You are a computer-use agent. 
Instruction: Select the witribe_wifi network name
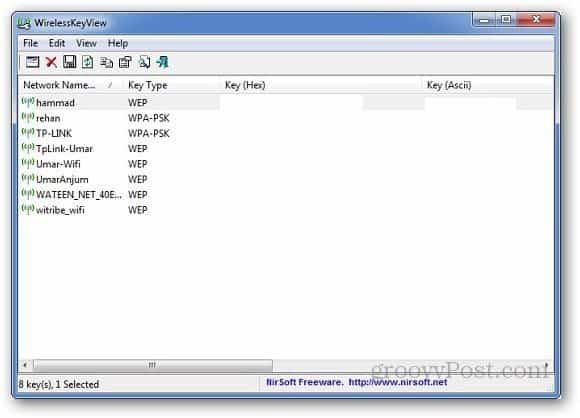click(x=60, y=210)
